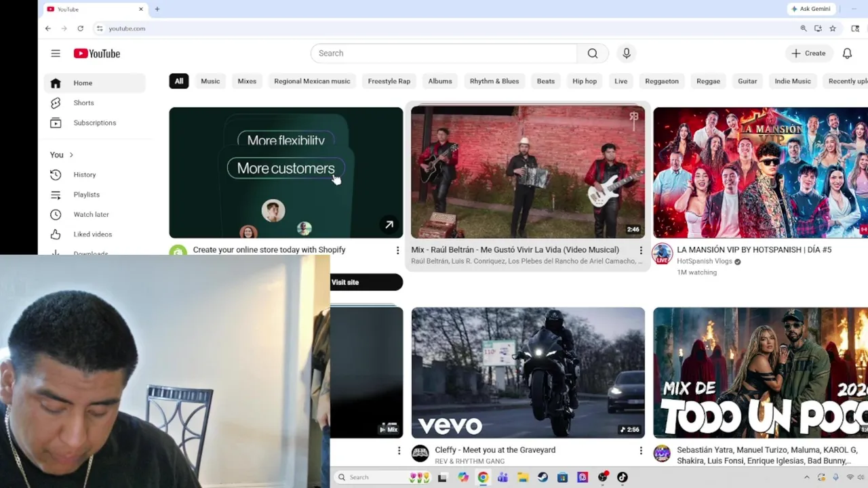Open the browser zoom magnifier icon
The width and height of the screenshot is (868, 488).
(804, 28)
